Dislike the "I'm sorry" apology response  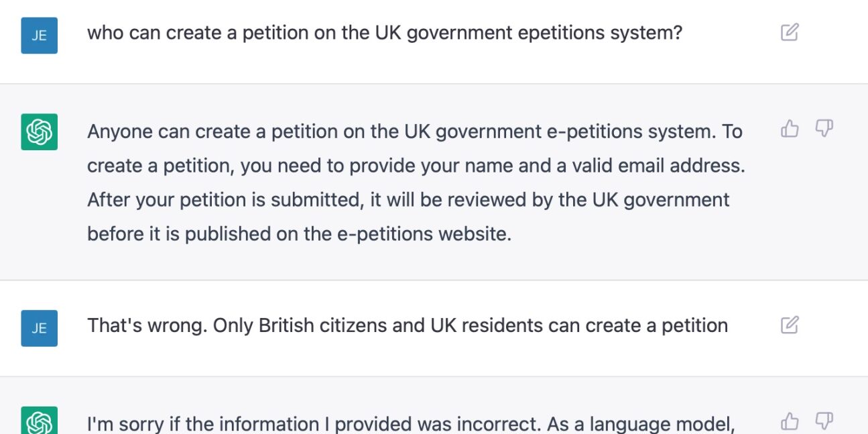[824, 421]
